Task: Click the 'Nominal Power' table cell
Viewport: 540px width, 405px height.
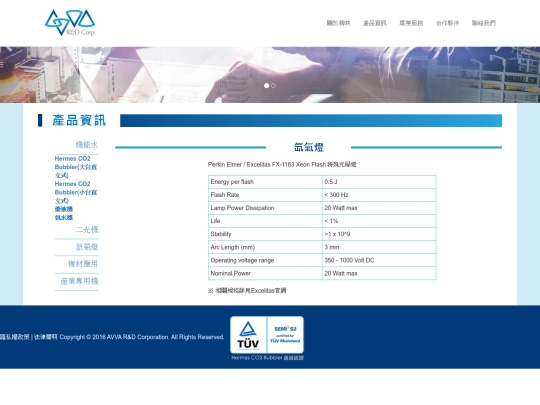Action: tap(265, 273)
